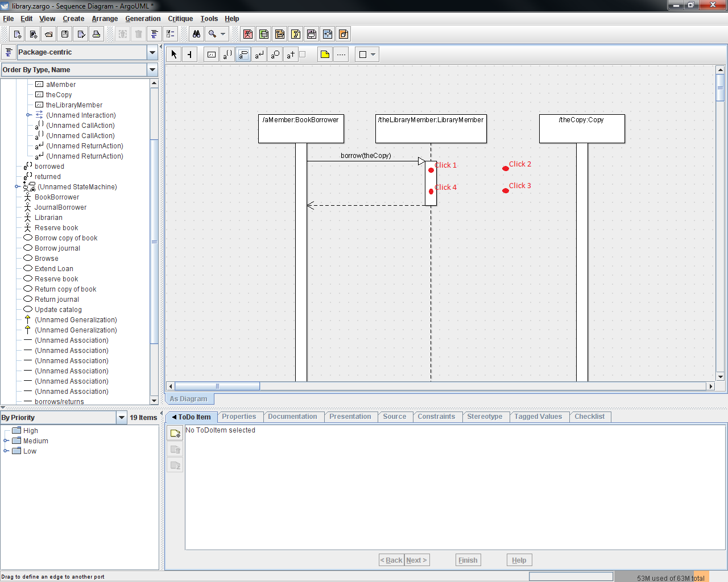This screenshot has height=582, width=728.
Task: Activate the Select arrow tool
Action: tap(174, 55)
